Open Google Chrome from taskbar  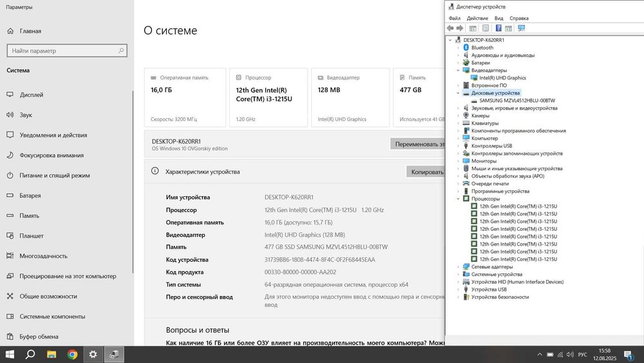[x=72, y=355]
